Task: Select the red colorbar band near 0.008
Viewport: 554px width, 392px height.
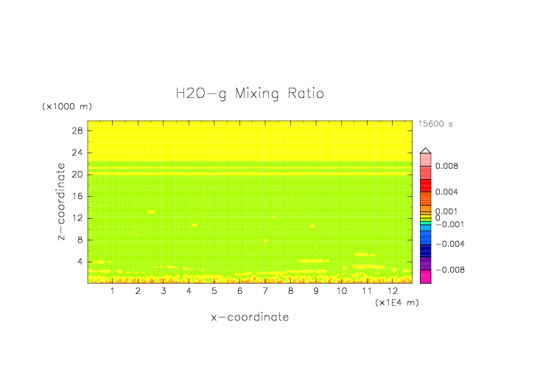Action: pos(425,172)
